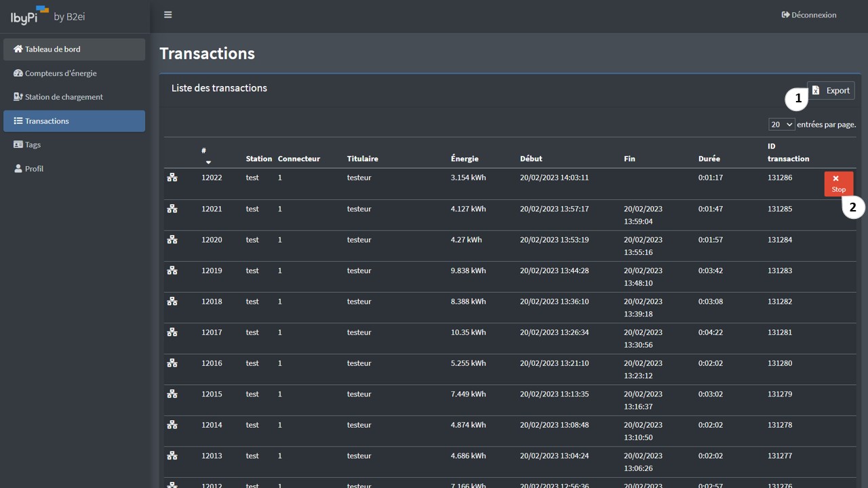The width and height of the screenshot is (868, 488).
Task: Select energy value 4.874 kWh
Action: 468,425
